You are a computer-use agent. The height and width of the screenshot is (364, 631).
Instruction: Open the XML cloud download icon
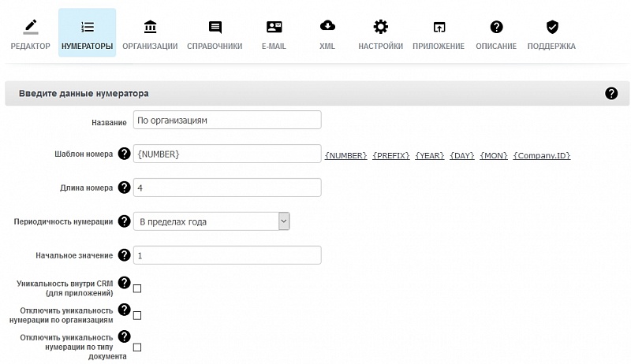[327, 28]
